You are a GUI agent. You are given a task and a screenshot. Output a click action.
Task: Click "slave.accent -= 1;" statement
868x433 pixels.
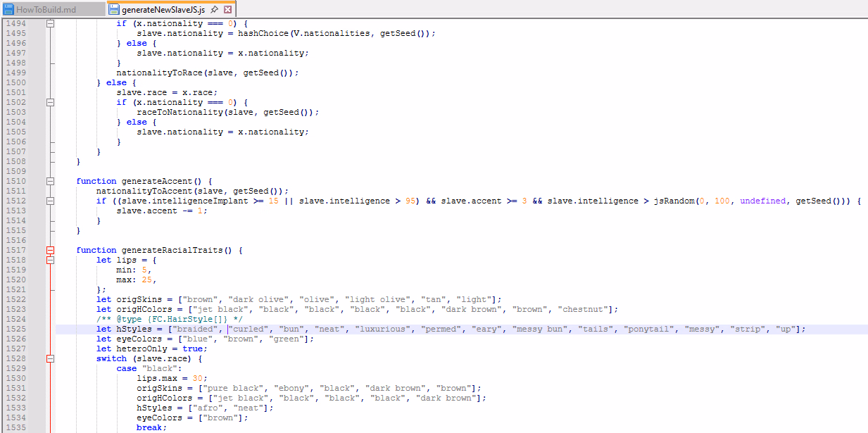[x=162, y=211]
